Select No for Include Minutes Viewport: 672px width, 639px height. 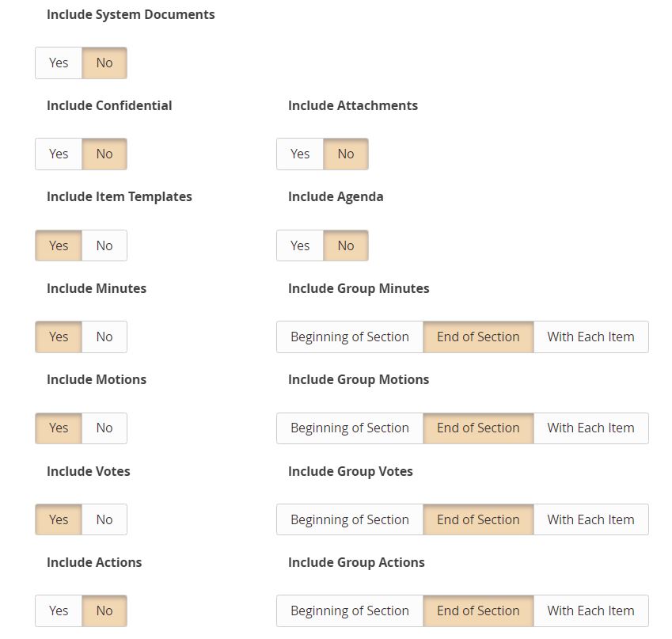click(x=104, y=337)
